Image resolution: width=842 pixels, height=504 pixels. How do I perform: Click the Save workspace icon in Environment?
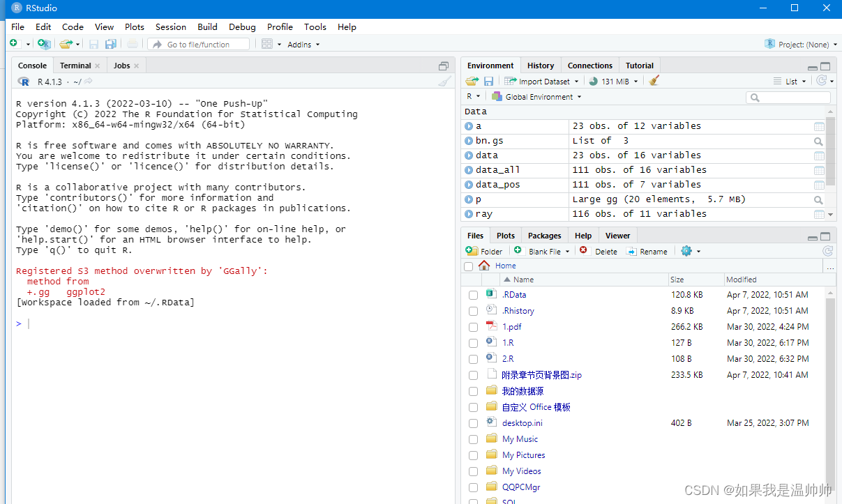click(488, 81)
